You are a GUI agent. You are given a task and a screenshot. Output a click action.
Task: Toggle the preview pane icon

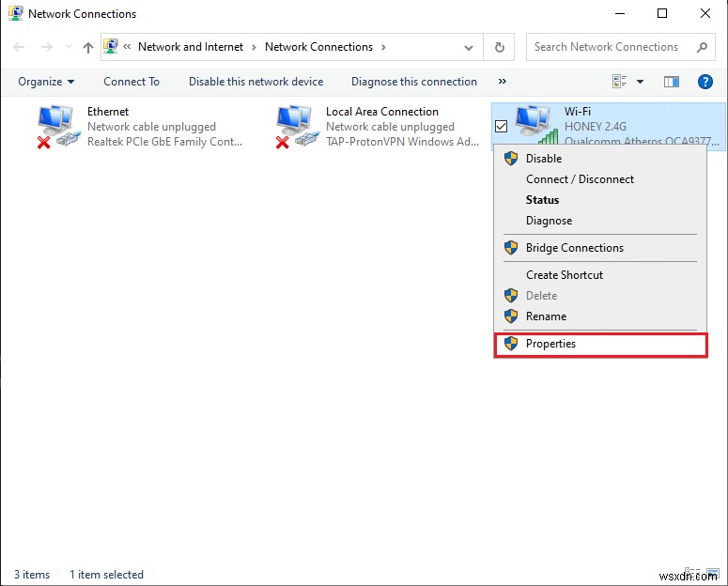click(x=671, y=83)
